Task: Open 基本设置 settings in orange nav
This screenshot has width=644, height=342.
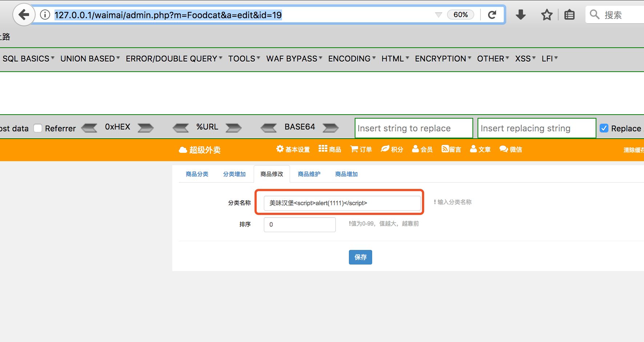Action: point(293,149)
